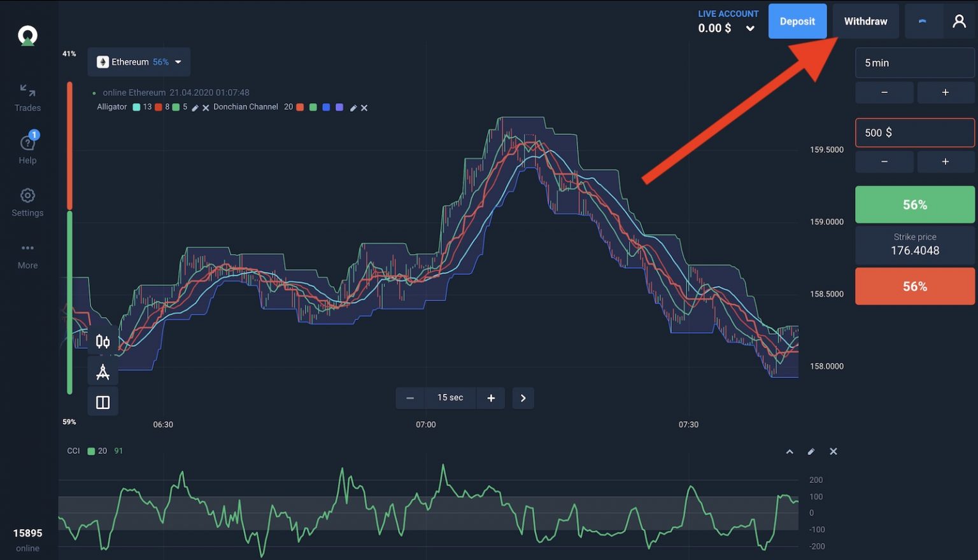Click the multi-chart layout icon

103,401
